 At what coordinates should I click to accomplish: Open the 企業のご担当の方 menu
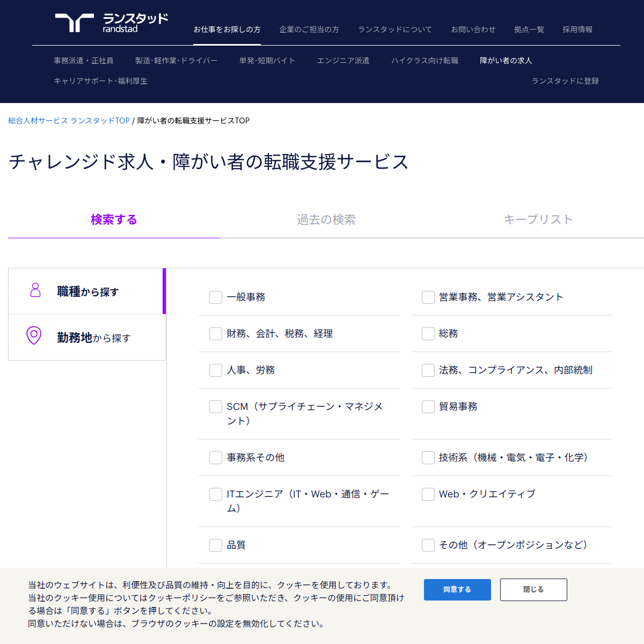[x=309, y=30]
